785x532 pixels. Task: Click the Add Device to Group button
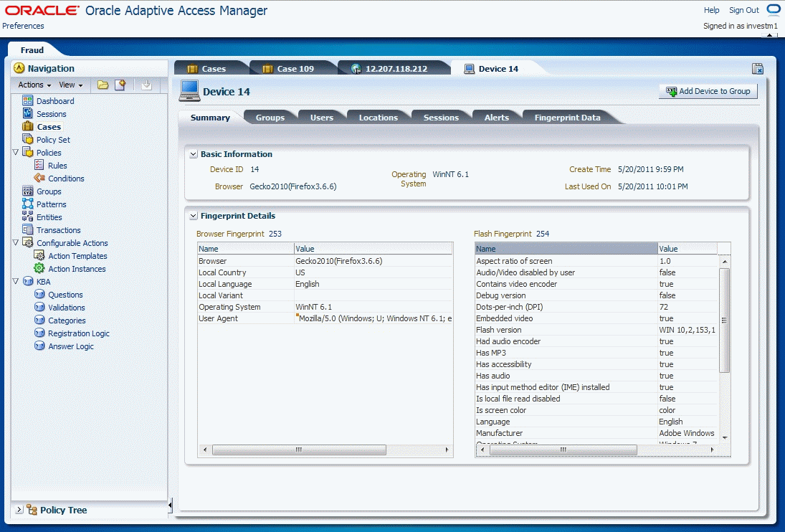[x=708, y=91]
